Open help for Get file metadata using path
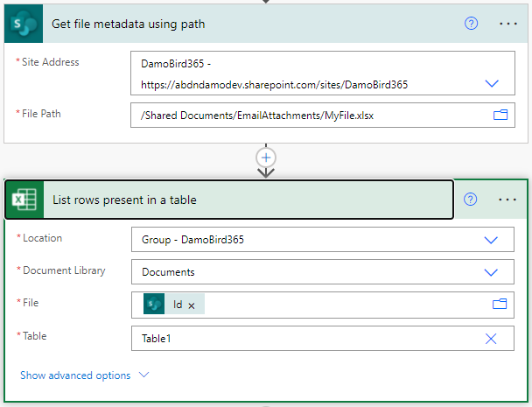 471,24
